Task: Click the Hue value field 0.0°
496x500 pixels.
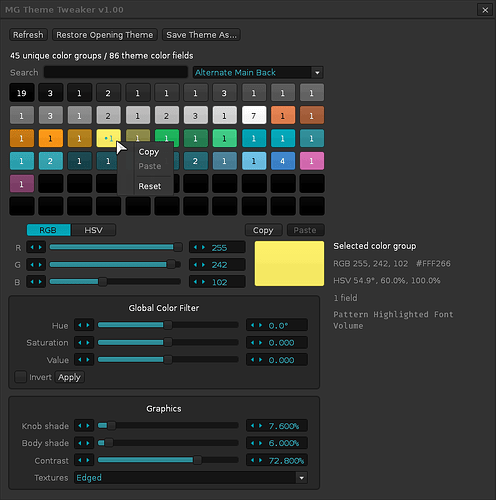Action: pyautogui.click(x=277, y=325)
